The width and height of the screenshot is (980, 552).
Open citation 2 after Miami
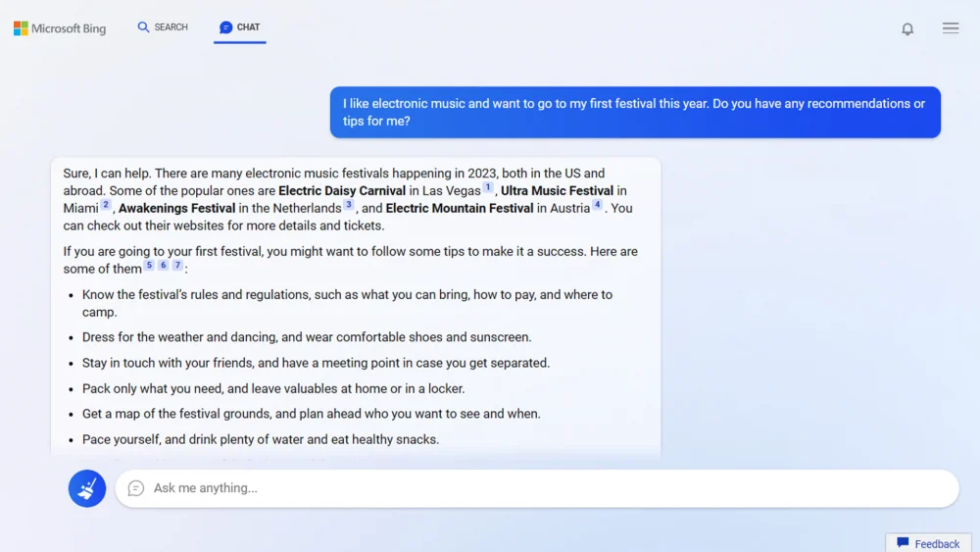[106, 205]
